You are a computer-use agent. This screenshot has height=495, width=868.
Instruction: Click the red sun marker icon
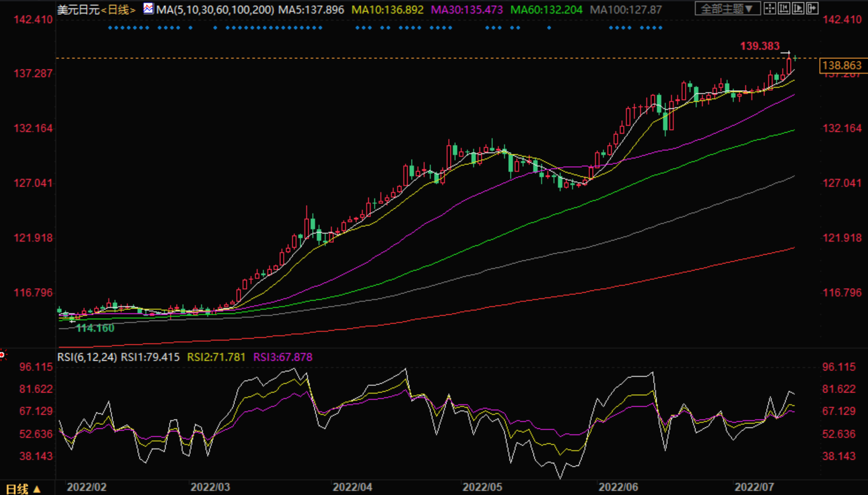(x=2, y=355)
